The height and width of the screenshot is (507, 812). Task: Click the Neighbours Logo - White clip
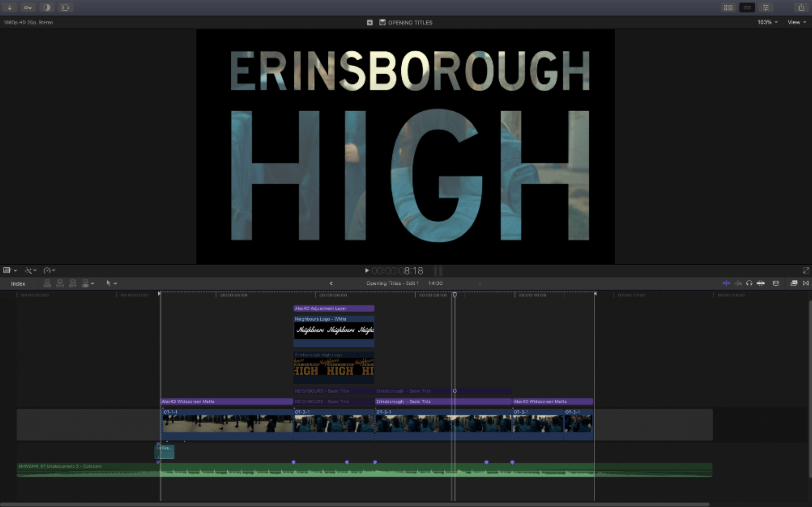pos(333,330)
